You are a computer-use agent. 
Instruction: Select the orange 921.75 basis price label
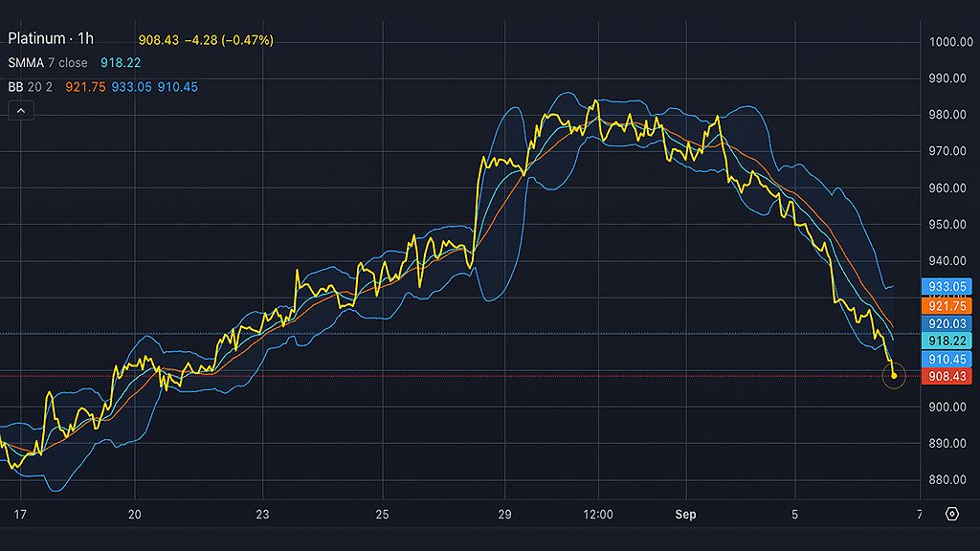pyautogui.click(x=947, y=306)
